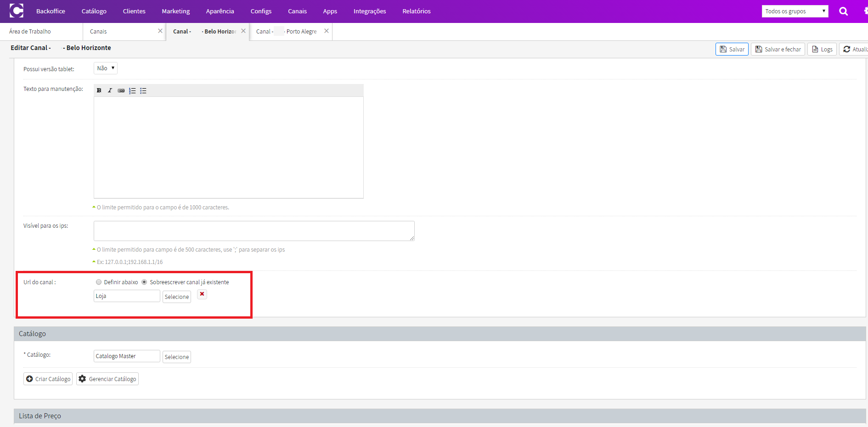The image size is (868, 427).
Task: Click the 'Gerenciar Catálogo' button
Action: pos(107,379)
